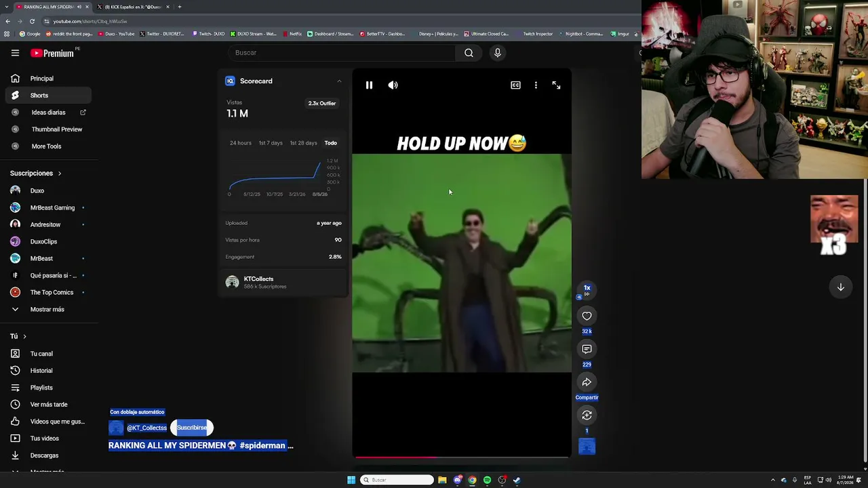
Task: Go to the next Short with the down arrow
Action: coord(840,287)
